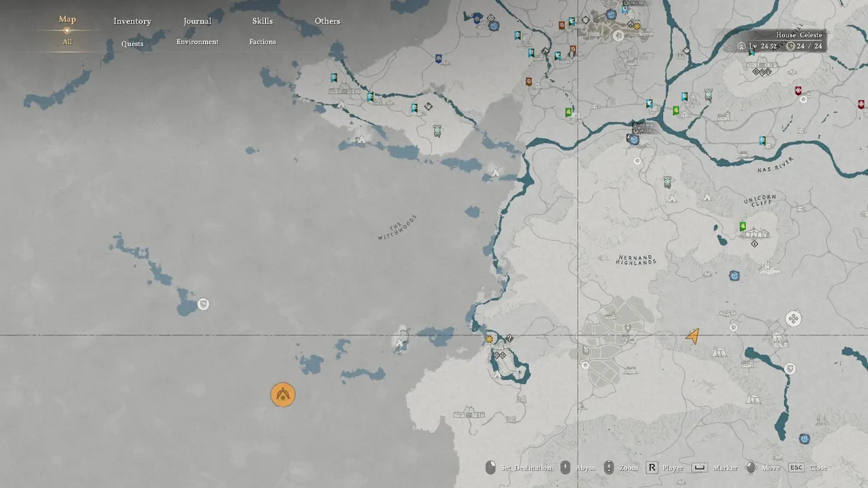
Task: Click the blue abyss marker at the river fork
Action: click(x=634, y=140)
